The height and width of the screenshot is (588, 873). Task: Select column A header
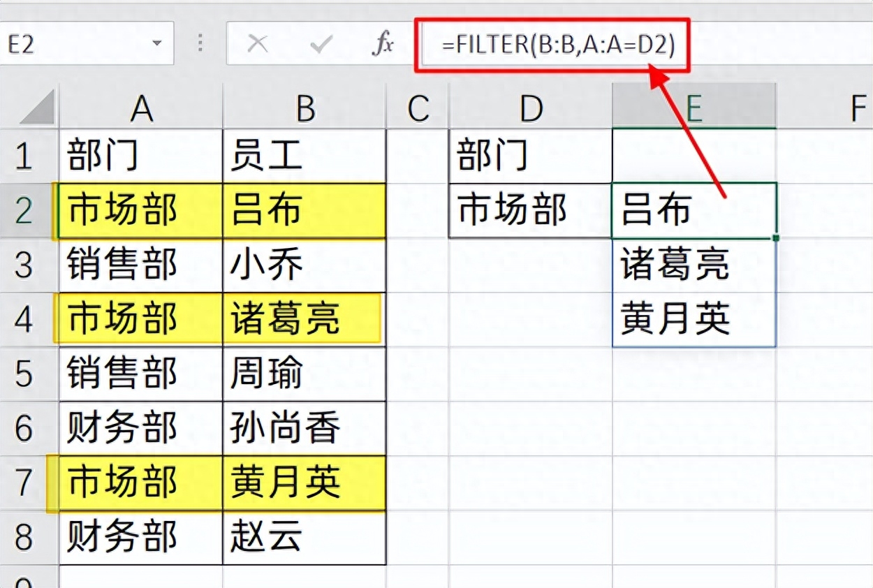coord(141,108)
